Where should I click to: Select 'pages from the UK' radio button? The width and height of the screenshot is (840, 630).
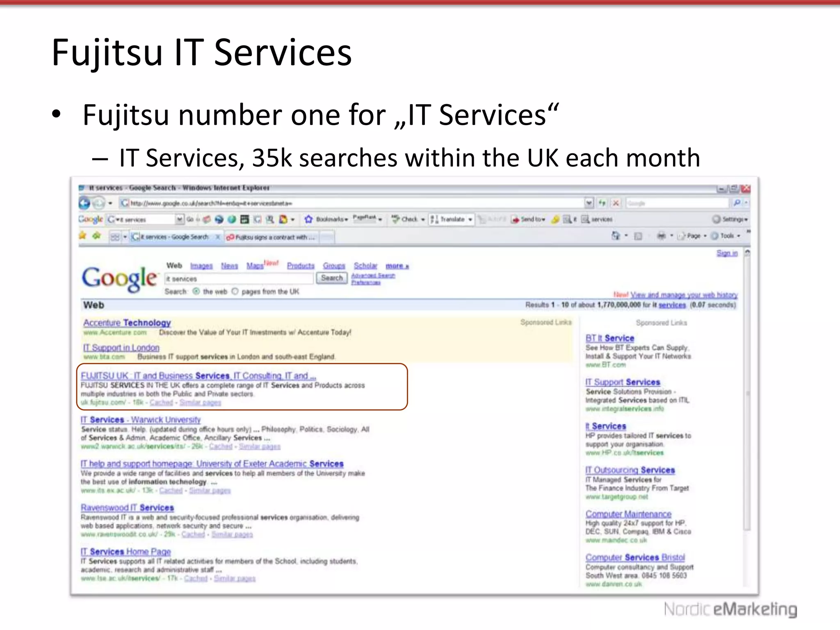click(235, 292)
